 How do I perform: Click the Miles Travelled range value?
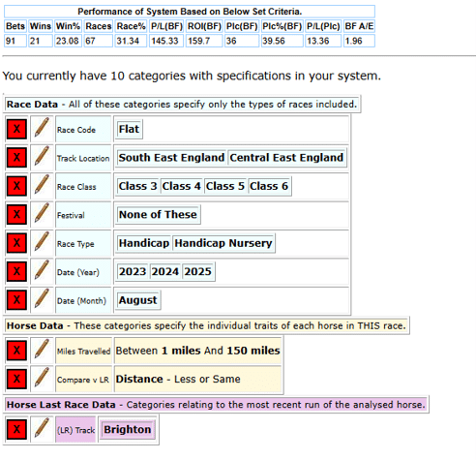pyautogui.click(x=197, y=351)
